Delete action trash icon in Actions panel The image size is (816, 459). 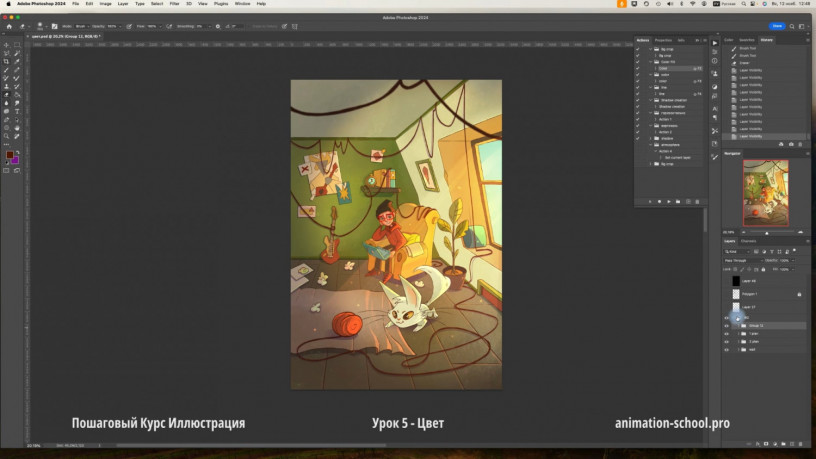coord(697,201)
